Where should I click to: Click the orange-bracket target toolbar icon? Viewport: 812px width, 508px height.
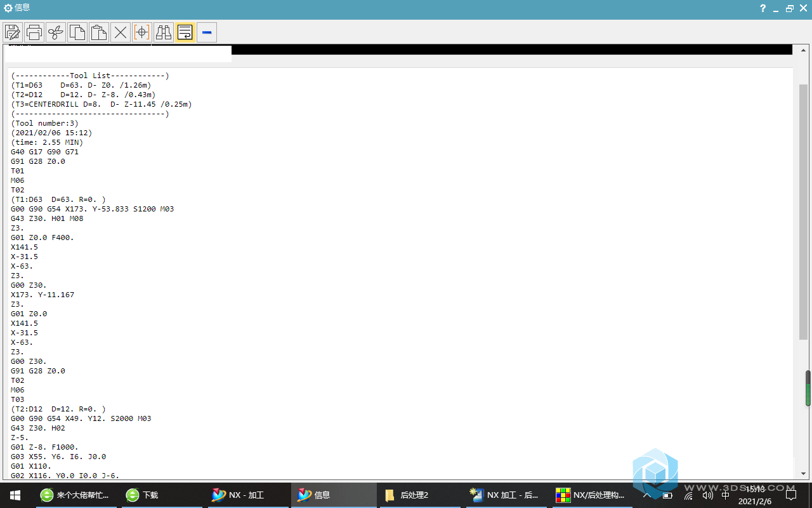coord(142,32)
